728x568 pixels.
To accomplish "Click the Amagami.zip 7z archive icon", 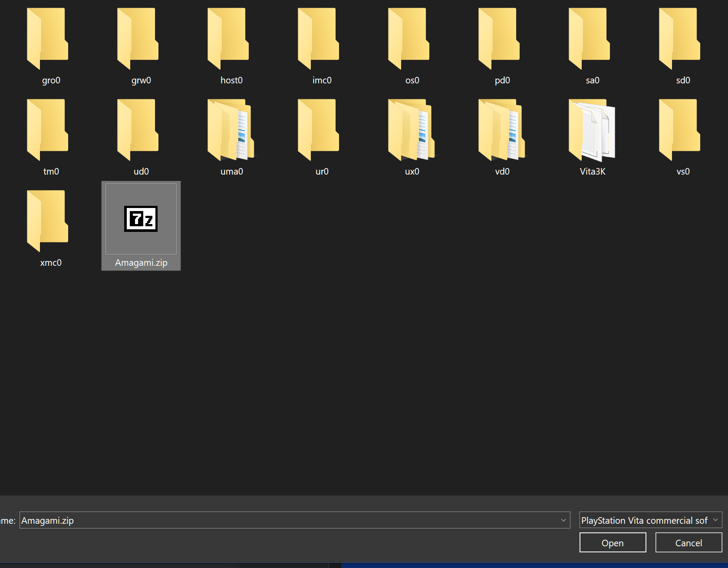I will tap(141, 219).
